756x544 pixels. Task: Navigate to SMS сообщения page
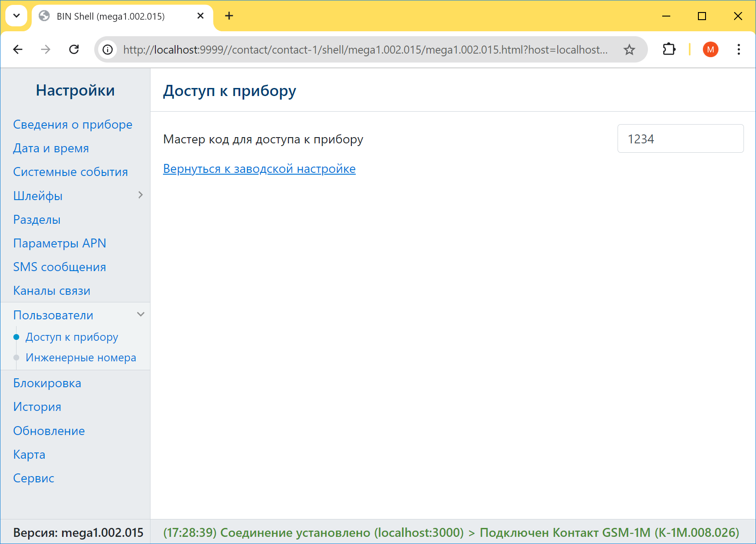click(x=60, y=267)
